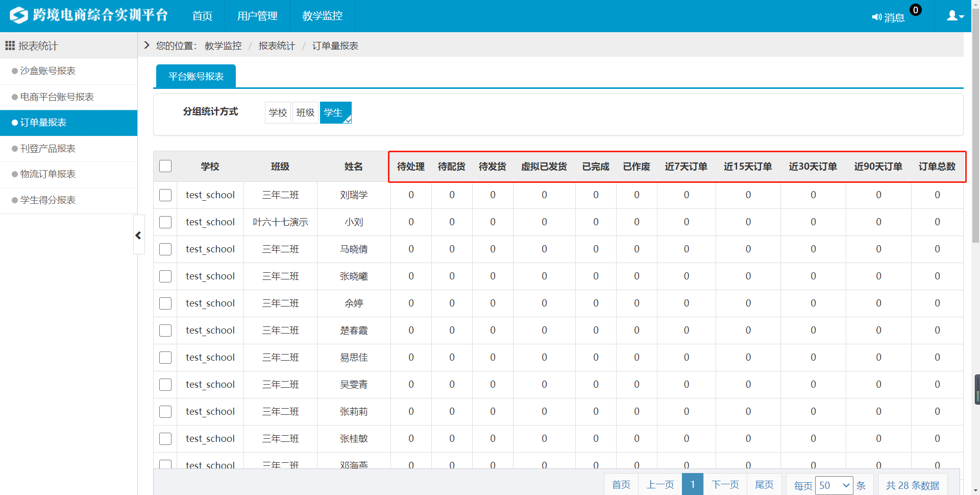Go to 下一页 in pagination
This screenshot has height=495, width=980.
coord(725,485)
